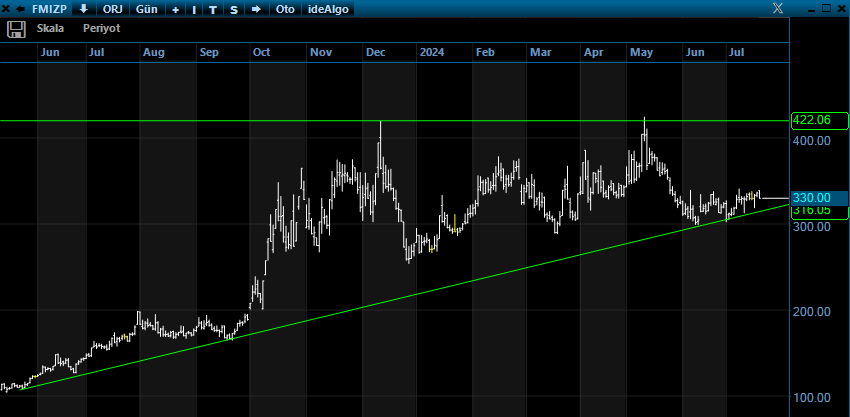The height and width of the screenshot is (417, 850).
Task: Minimize the chart window
Action: point(812,9)
